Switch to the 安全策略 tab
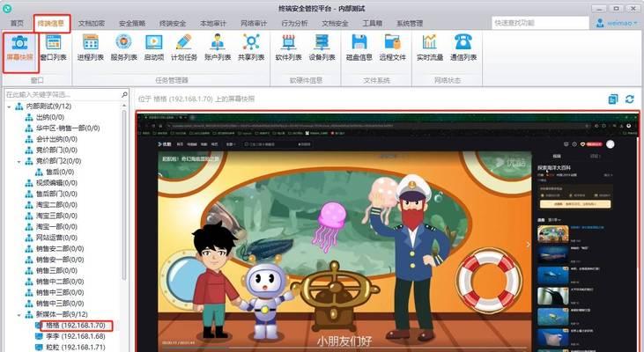The image size is (644, 352). pos(132,24)
